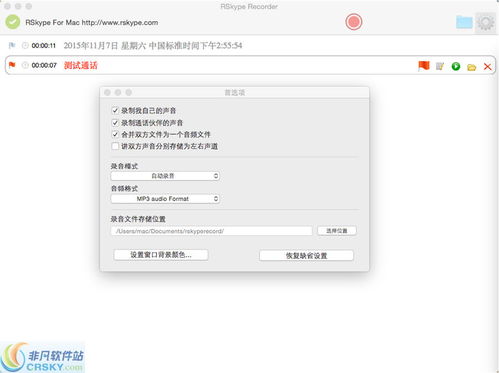Click the recording storage path field
This screenshot has height=373, width=499.
[211, 231]
